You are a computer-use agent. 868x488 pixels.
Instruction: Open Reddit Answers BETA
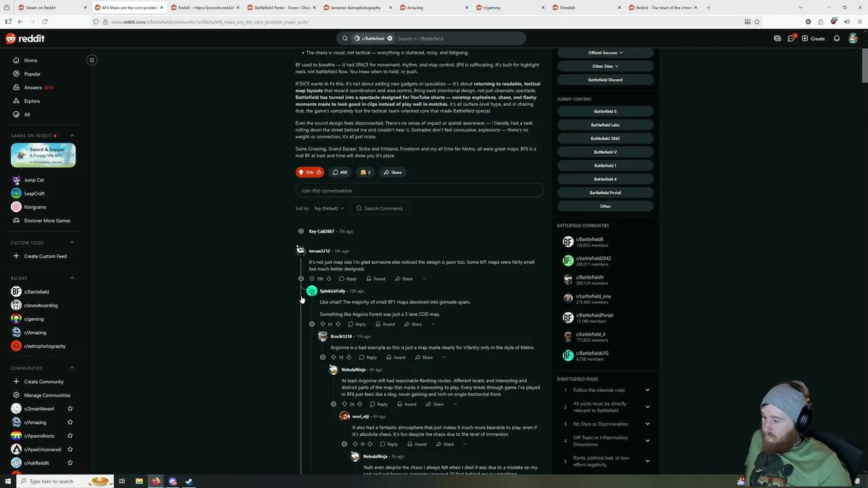click(39, 87)
